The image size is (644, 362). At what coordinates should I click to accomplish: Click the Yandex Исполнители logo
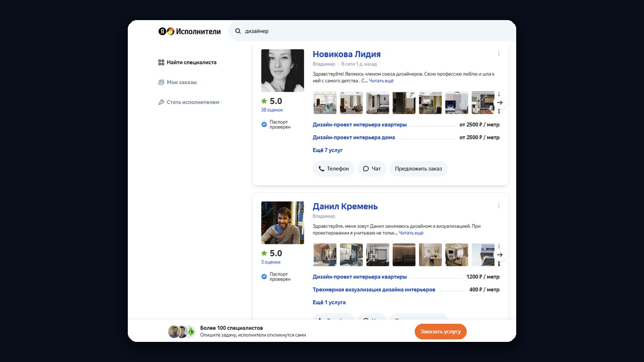pyautogui.click(x=190, y=31)
